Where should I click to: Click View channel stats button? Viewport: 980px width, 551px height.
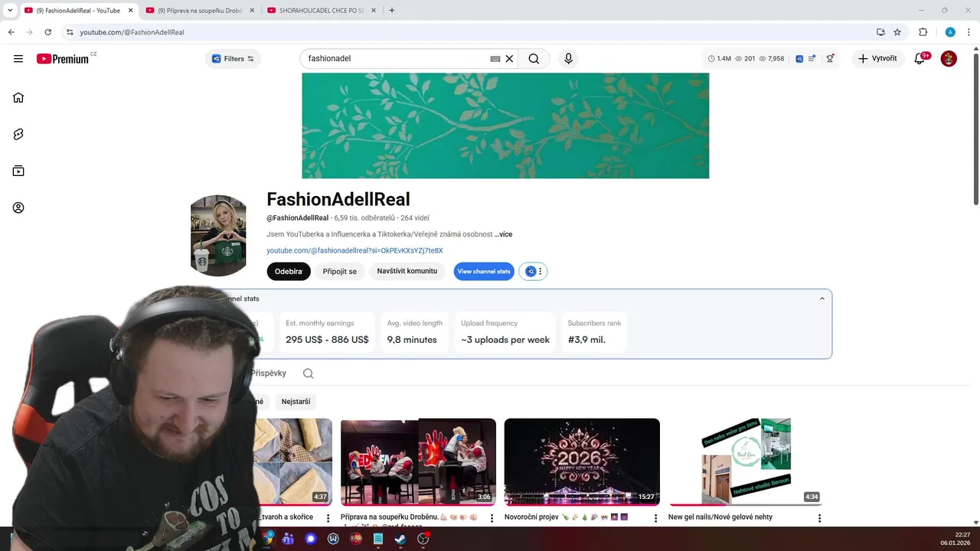click(x=484, y=271)
